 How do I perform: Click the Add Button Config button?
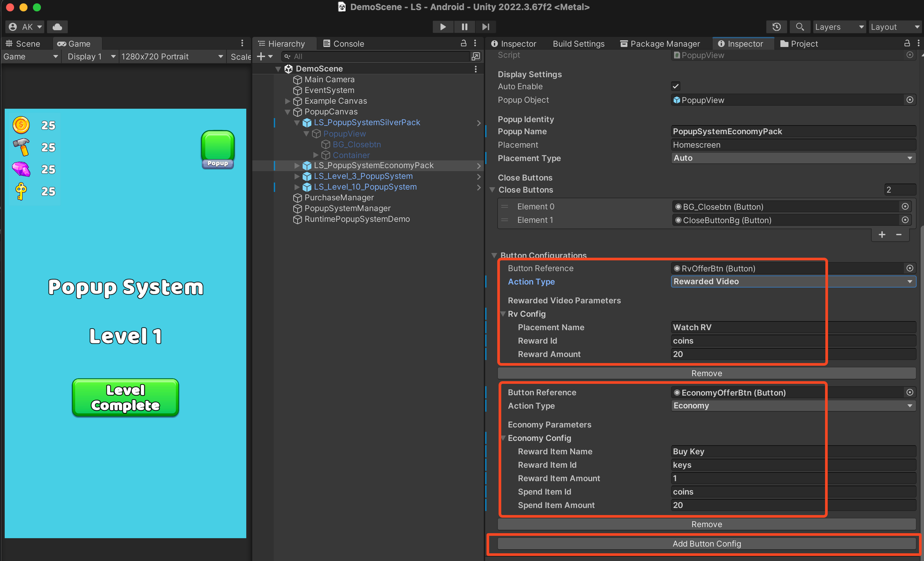[707, 544]
